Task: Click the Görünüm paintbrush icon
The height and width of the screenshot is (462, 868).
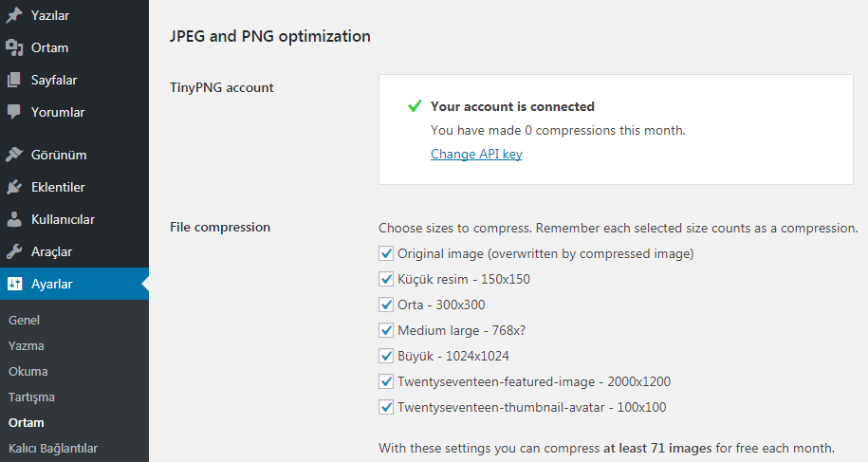Action: 14,155
